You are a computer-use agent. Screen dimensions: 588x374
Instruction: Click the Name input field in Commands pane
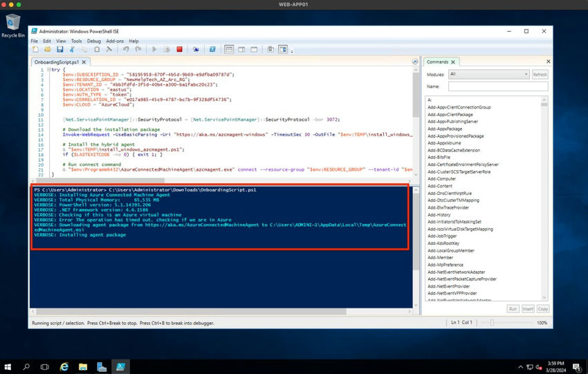click(497, 86)
